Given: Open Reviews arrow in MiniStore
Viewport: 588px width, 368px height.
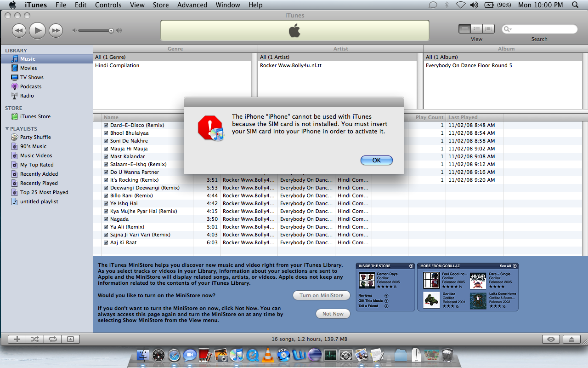Looking at the screenshot, I should tap(386, 295).
